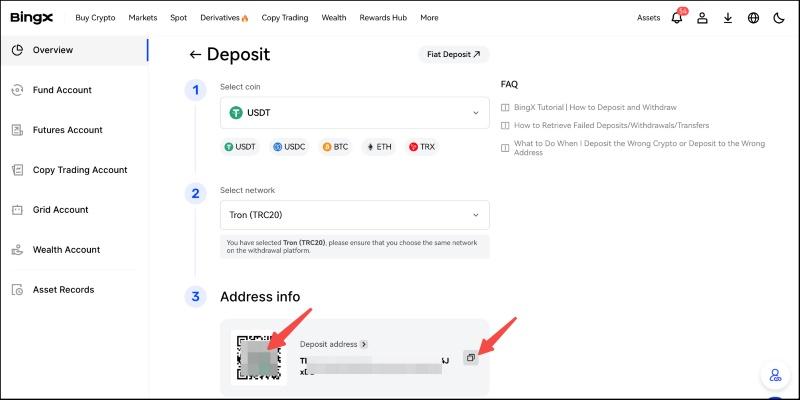Viewport: 800px width, 400px height.
Task: Click the Asset Records icon
Action: point(17,290)
